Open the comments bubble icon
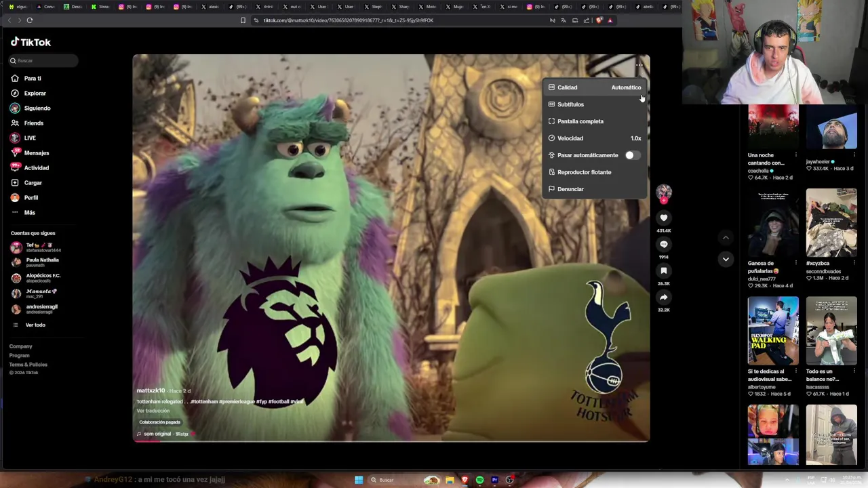868x488 pixels. click(664, 244)
